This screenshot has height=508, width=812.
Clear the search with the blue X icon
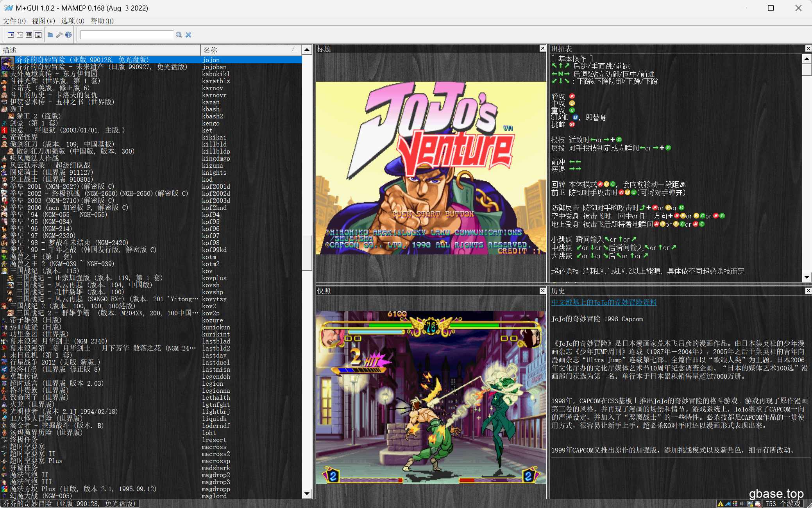click(188, 35)
